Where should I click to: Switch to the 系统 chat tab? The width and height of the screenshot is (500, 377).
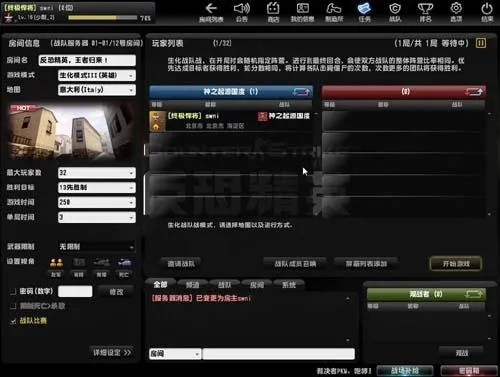point(289,285)
